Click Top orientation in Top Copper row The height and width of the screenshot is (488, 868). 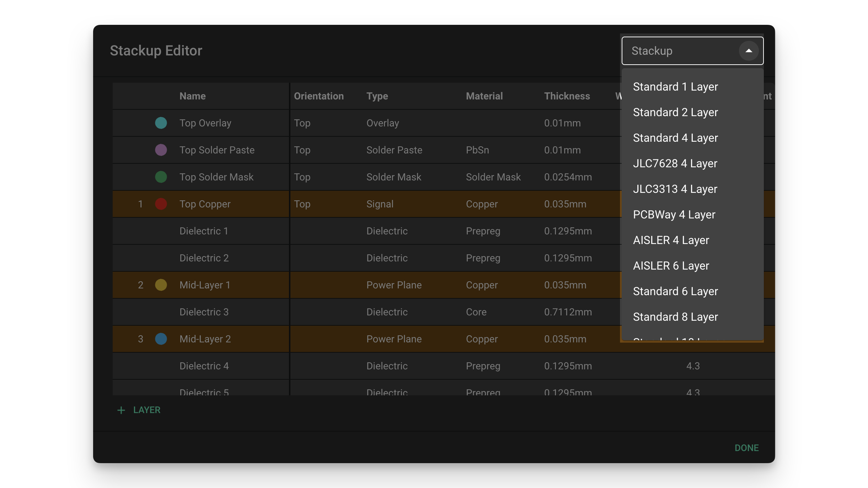click(302, 204)
